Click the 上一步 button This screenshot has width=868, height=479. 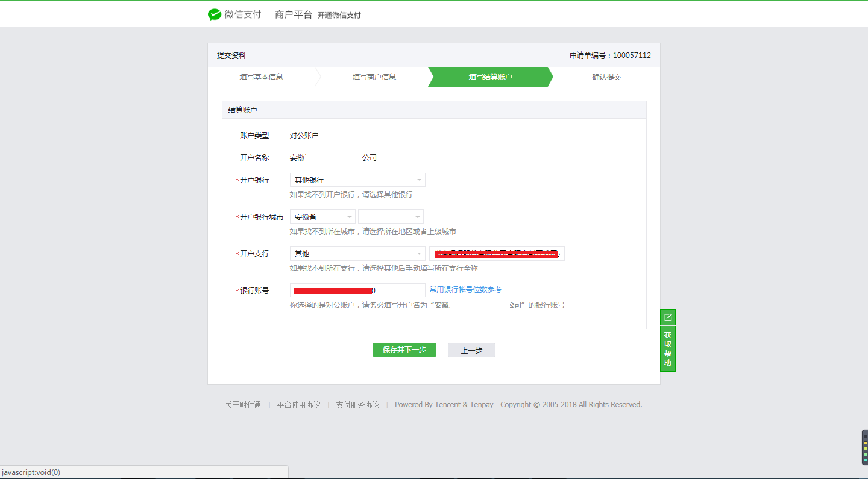pyautogui.click(x=471, y=350)
